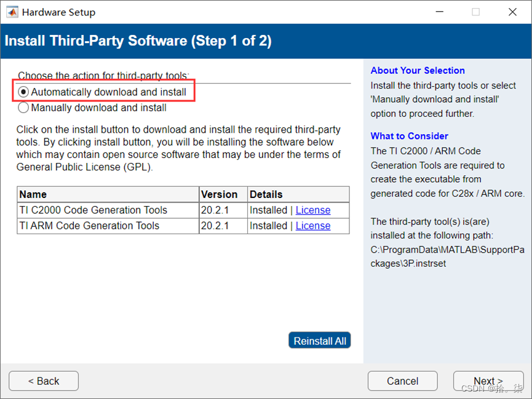Click the install path C:\ProgramData\MATLAB text
The image size is (532, 399).
point(447,256)
